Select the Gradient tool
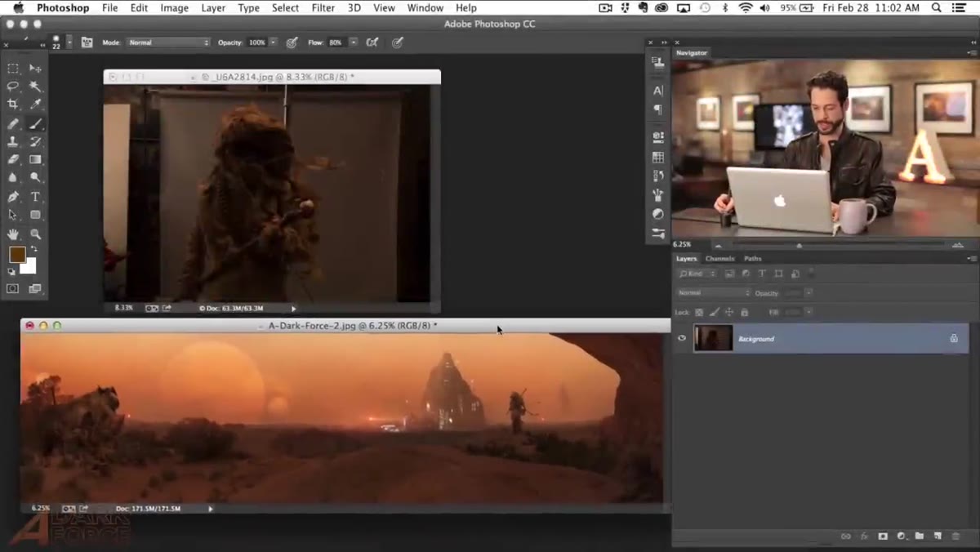 [35, 160]
